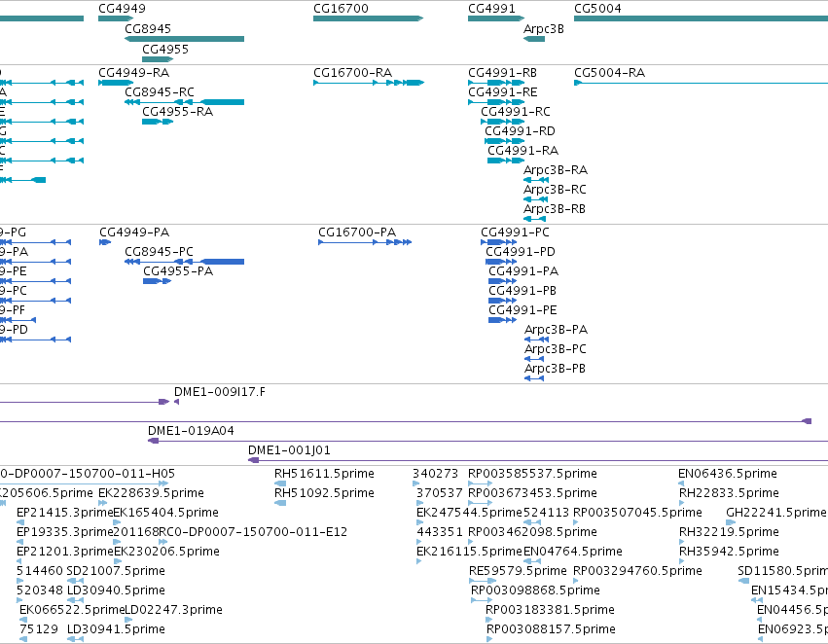Select EST EN06436.5prime
The image size is (828, 644).
[727, 474]
